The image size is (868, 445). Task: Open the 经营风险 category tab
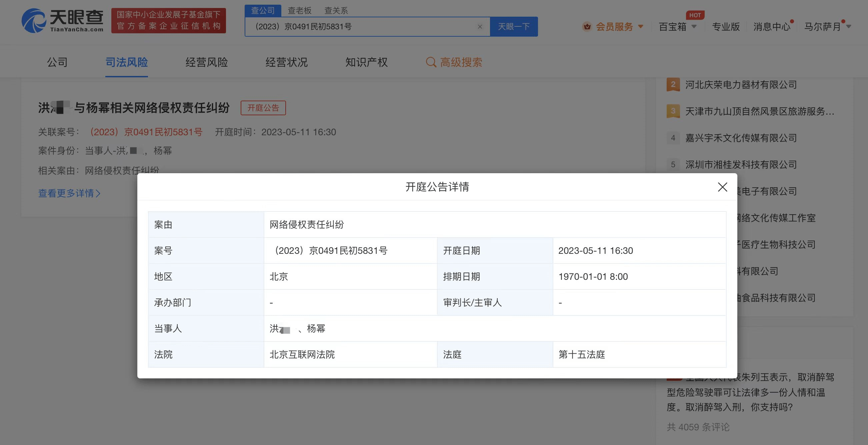coord(206,62)
